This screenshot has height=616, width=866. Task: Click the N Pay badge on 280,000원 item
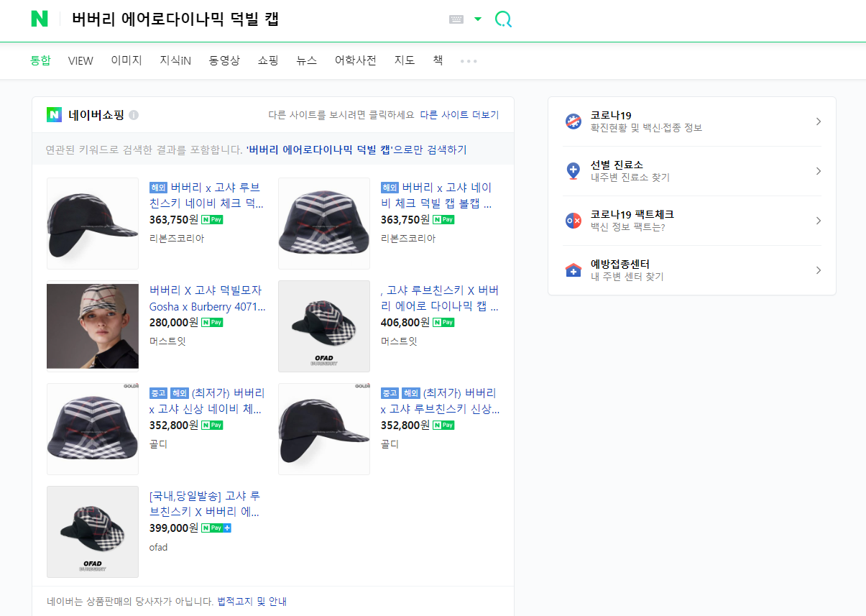[x=212, y=323]
